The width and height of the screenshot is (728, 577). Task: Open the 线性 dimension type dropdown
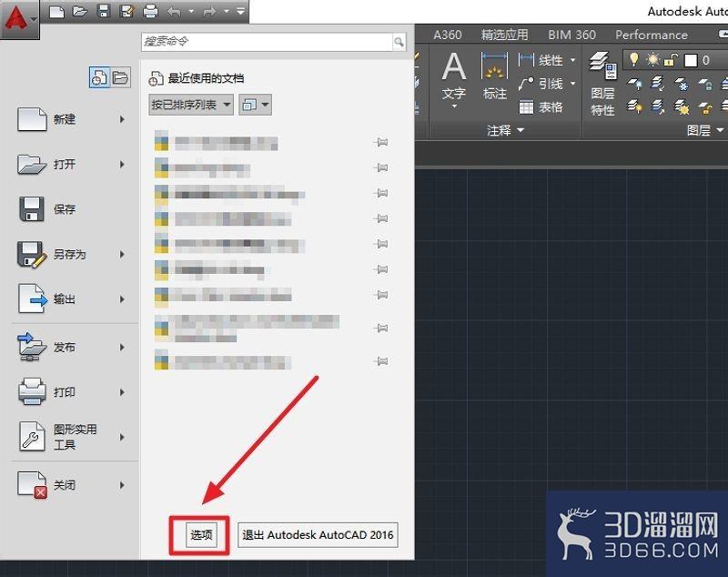point(573,60)
